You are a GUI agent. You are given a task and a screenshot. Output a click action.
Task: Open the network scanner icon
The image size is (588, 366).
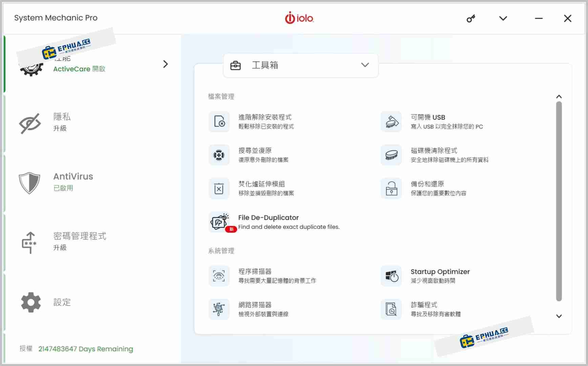click(219, 309)
